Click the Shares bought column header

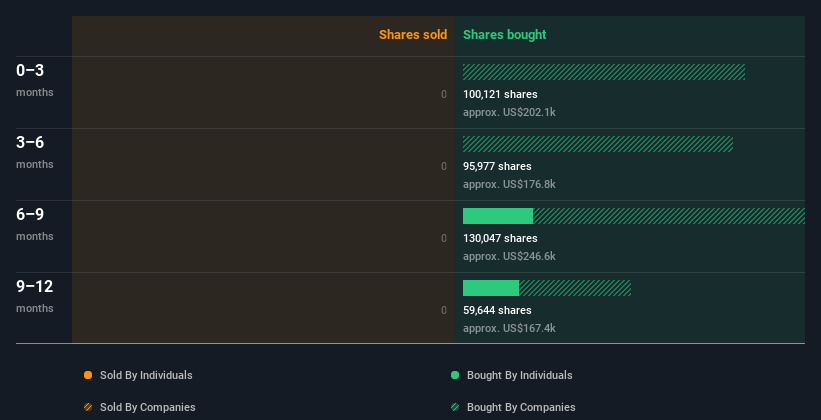pyautogui.click(x=504, y=35)
